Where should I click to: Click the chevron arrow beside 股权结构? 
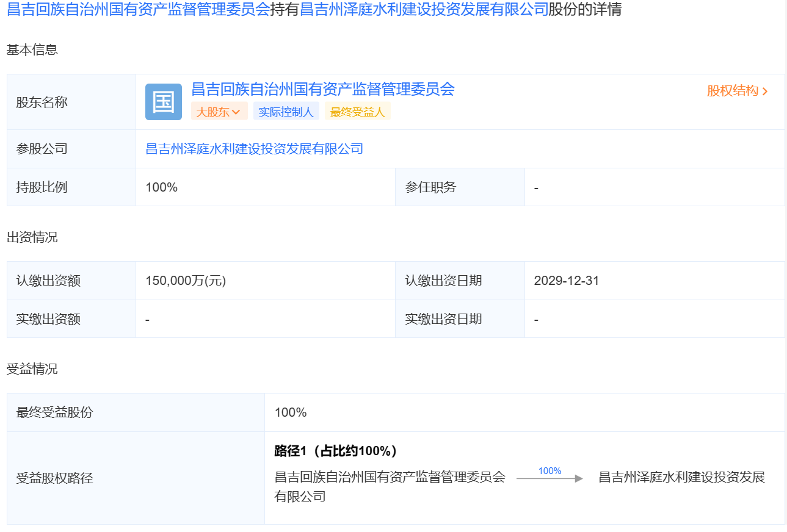(766, 92)
